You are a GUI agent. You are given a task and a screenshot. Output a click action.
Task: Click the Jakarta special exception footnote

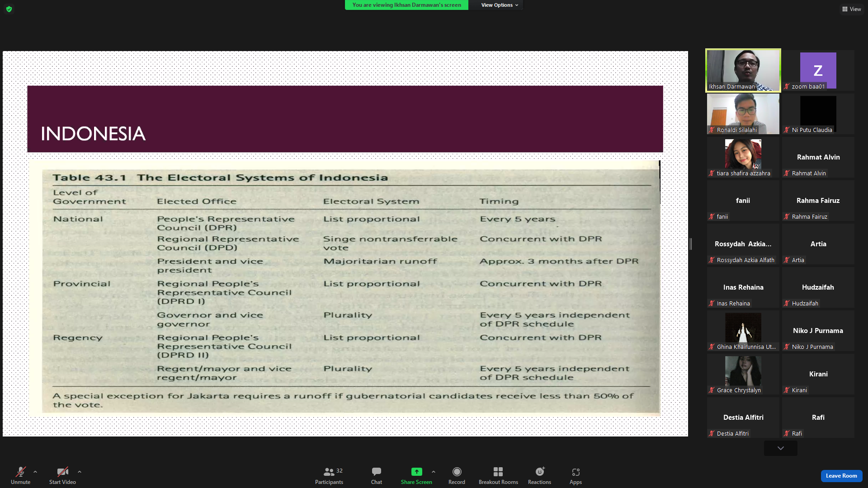tap(343, 400)
